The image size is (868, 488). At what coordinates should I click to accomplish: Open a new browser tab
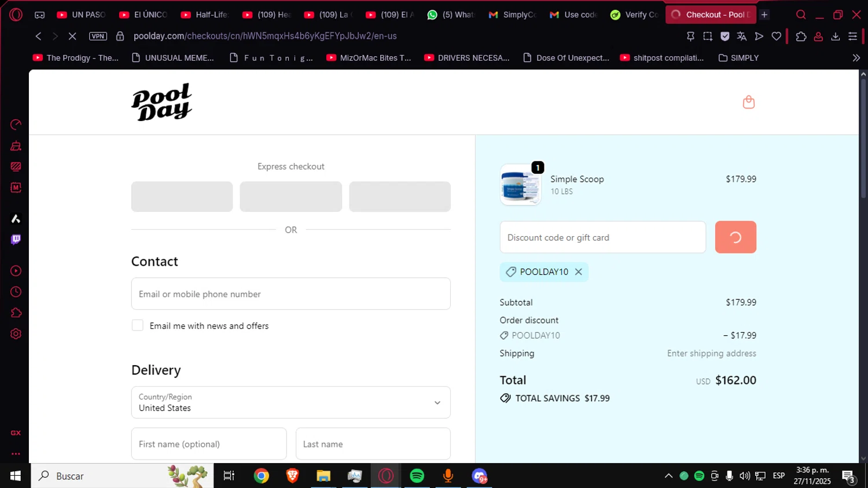[764, 14]
